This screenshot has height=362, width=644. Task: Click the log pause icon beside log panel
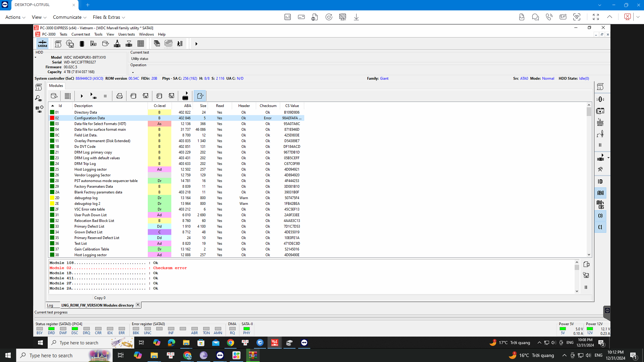click(x=586, y=287)
